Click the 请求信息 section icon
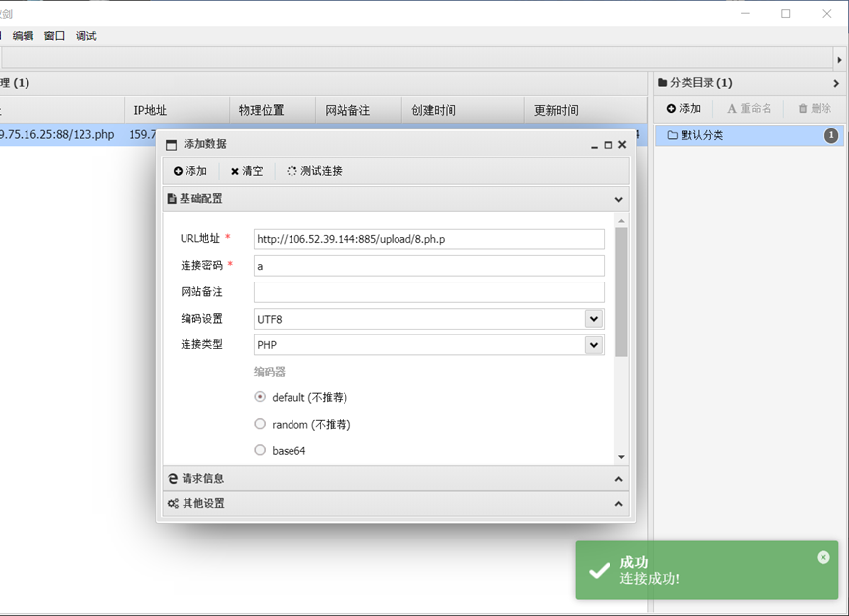 173,479
